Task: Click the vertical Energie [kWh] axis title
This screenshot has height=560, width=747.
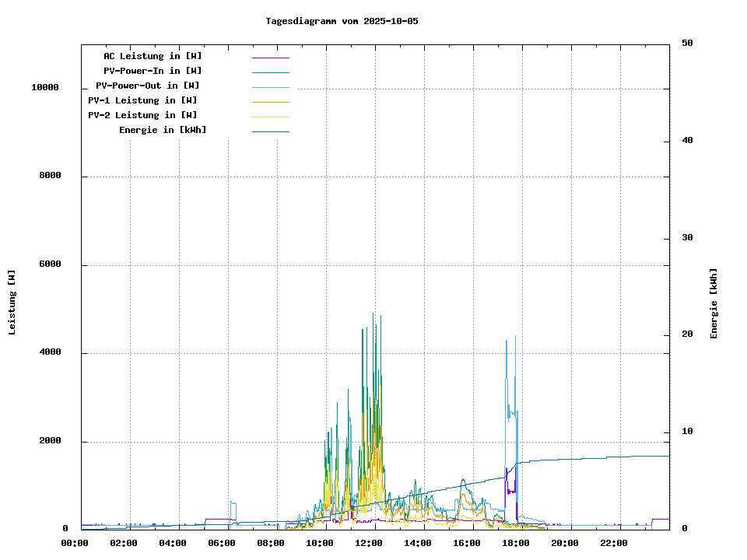Action: [x=714, y=303]
